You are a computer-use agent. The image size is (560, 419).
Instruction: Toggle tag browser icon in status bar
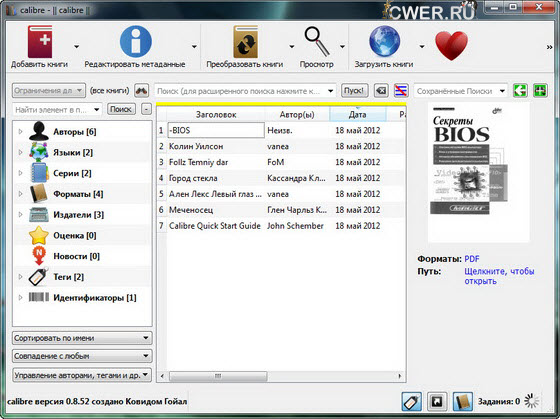(x=412, y=401)
